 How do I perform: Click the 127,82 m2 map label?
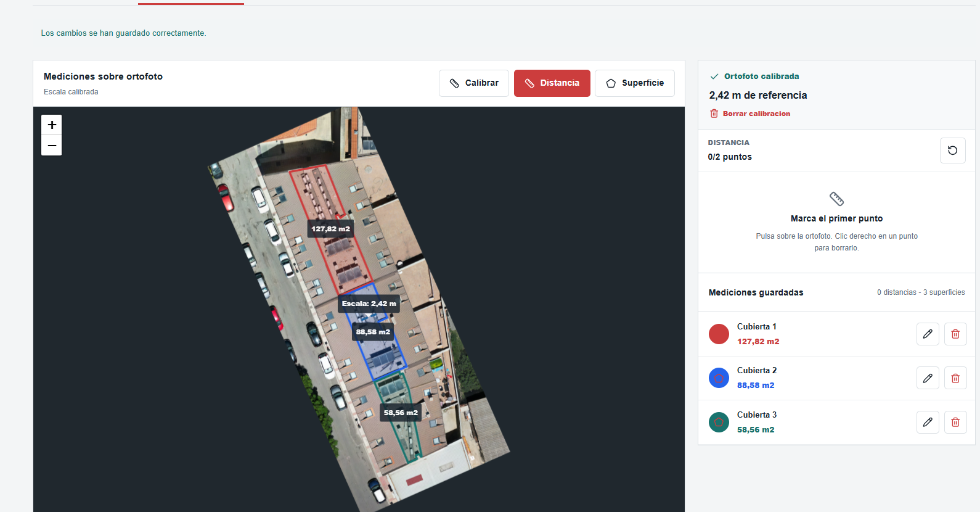coord(330,229)
